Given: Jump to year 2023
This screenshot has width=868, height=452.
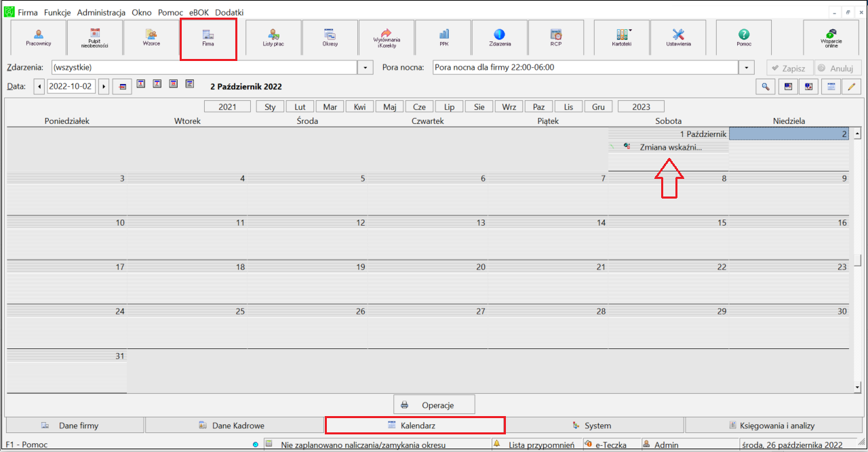Looking at the screenshot, I should pyautogui.click(x=641, y=106).
